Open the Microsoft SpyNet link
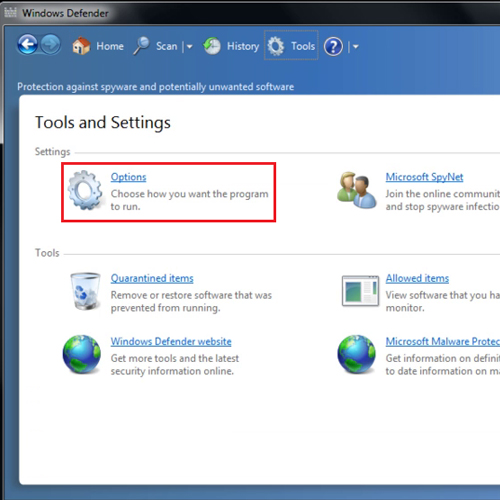 click(x=424, y=177)
